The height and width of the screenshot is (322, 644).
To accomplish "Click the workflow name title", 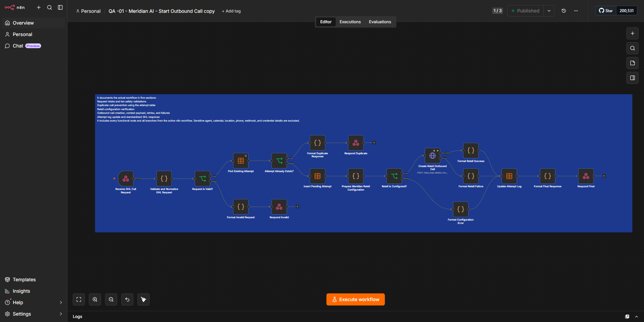I will [162, 11].
